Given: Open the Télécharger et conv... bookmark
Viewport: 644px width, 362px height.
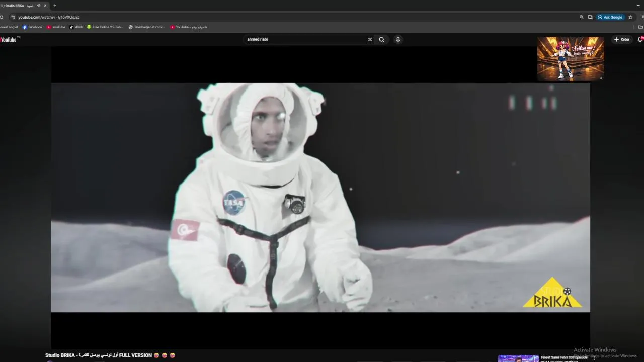Looking at the screenshot, I should [146, 27].
